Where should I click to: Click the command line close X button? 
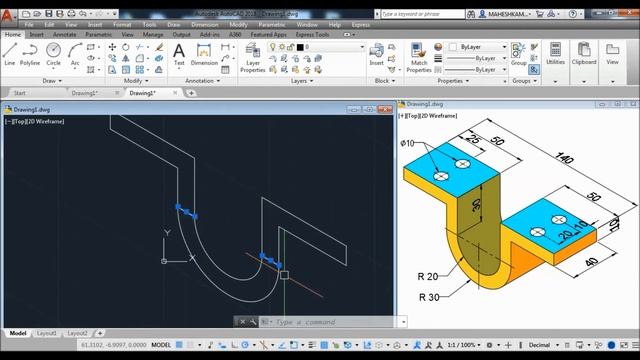coord(242,322)
